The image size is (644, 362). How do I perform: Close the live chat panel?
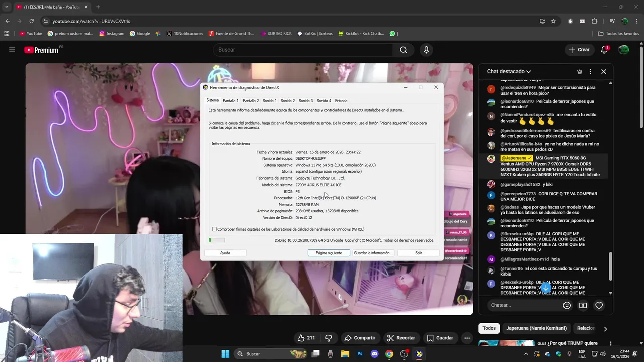point(604,72)
